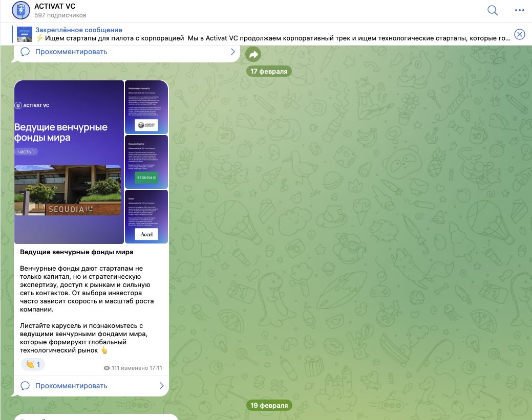Click 'Прокомментировать' on the topmost post
This screenshot has height=420, width=532.
[x=71, y=52]
